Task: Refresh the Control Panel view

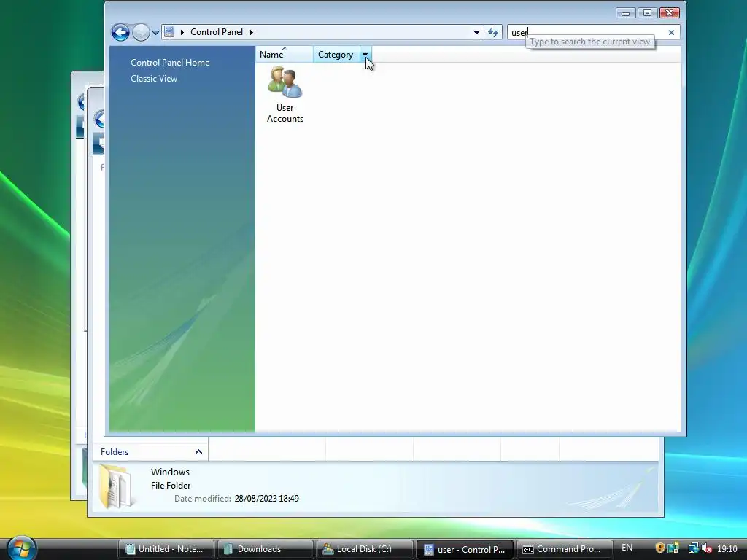Action: (x=493, y=32)
